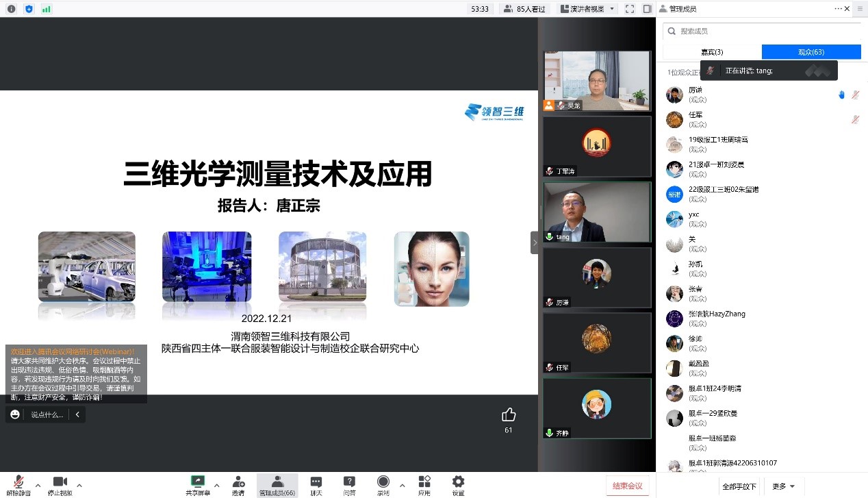Select the 观众(63) tab
The image size is (868, 498).
[811, 52]
